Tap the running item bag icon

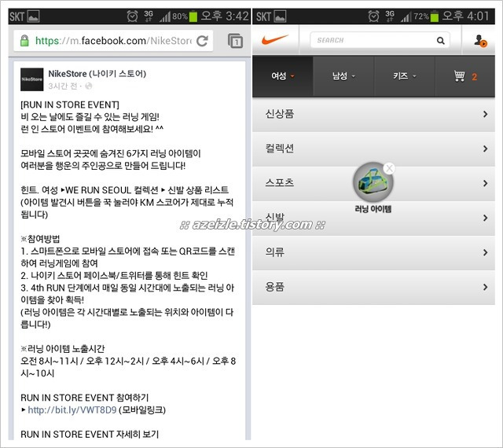pyautogui.click(x=373, y=182)
